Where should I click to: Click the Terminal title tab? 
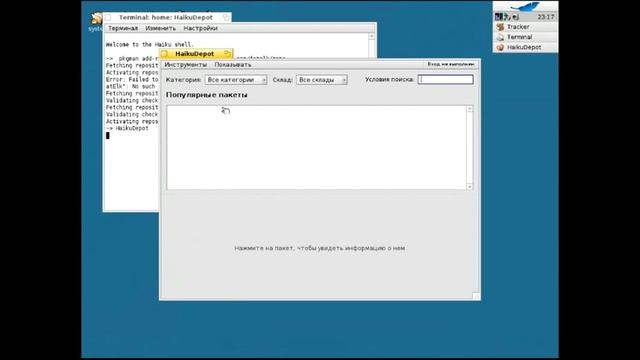166,18
